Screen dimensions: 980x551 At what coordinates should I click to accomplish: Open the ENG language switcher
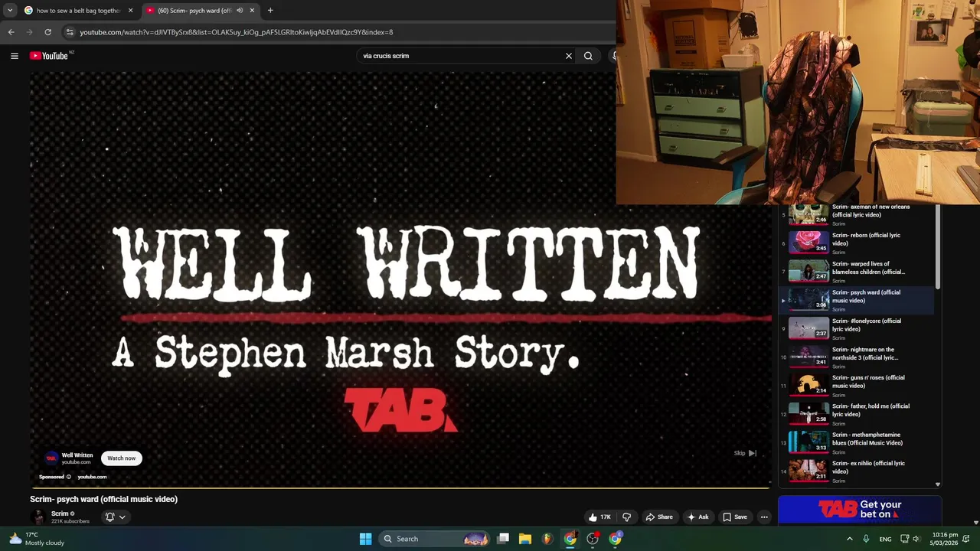tap(885, 539)
